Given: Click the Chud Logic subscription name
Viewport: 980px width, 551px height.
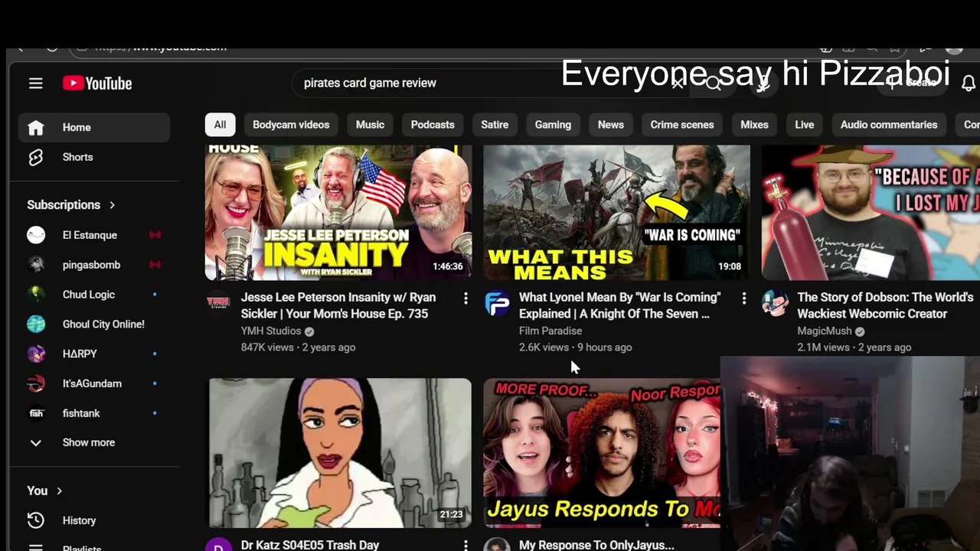Looking at the screenshot, I should point(89,295).
